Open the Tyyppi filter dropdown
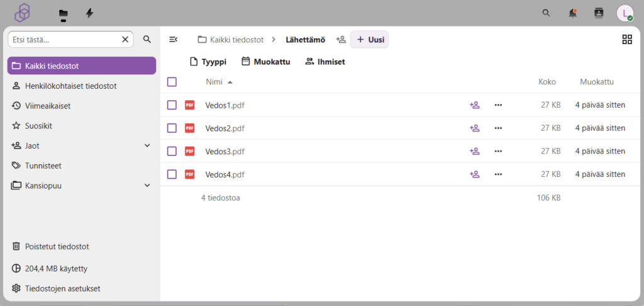644x306 pixels. click(x=208, y=62)
